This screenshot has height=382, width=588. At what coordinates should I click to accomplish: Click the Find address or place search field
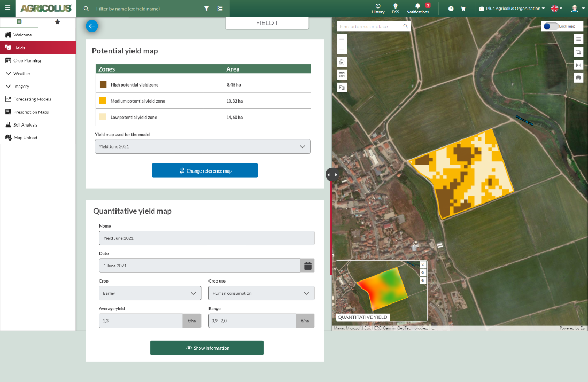[369, 26]
